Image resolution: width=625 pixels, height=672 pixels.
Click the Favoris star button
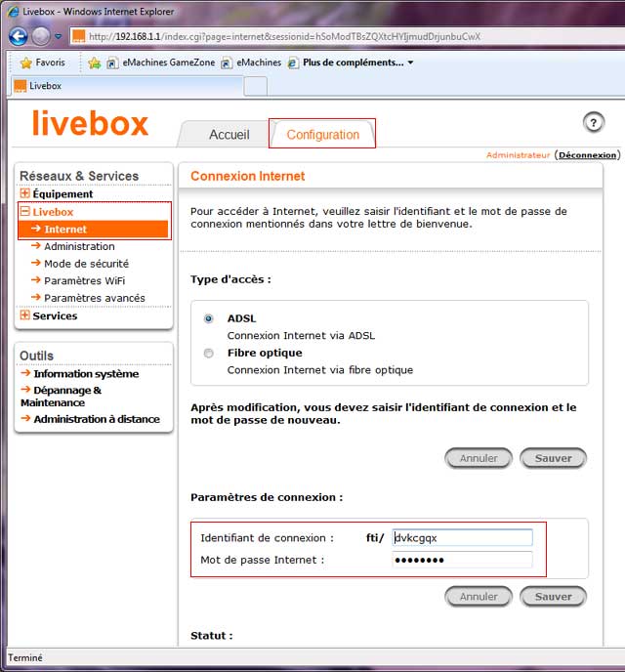[42, 63]
